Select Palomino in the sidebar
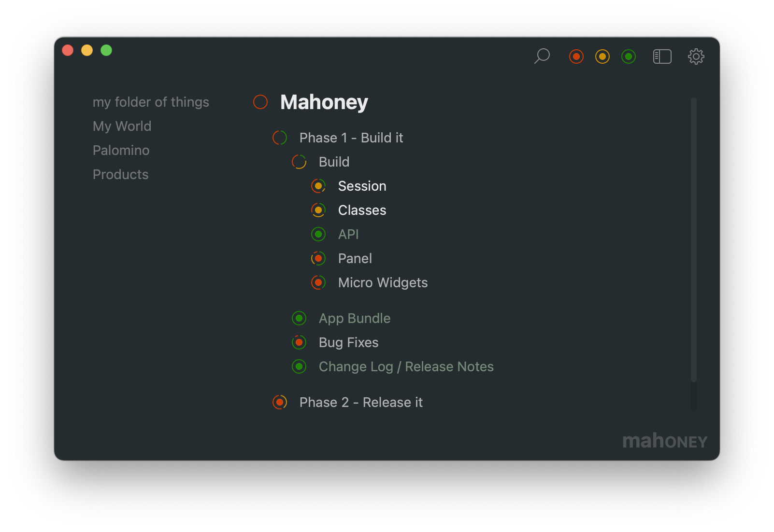The width and height of the screenshot is (774, 532). tap(121, 150)
